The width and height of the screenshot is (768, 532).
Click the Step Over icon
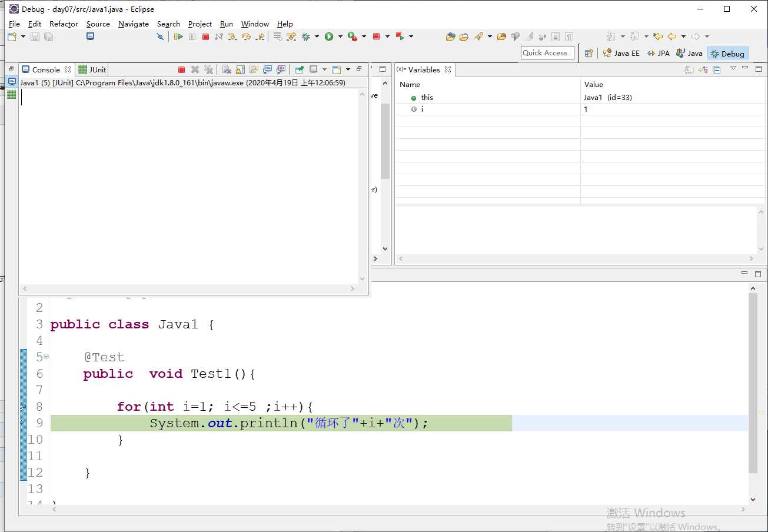coord(246,36)
